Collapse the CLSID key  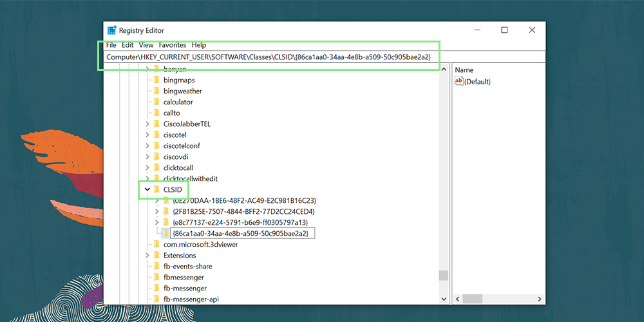coord(147,189)
